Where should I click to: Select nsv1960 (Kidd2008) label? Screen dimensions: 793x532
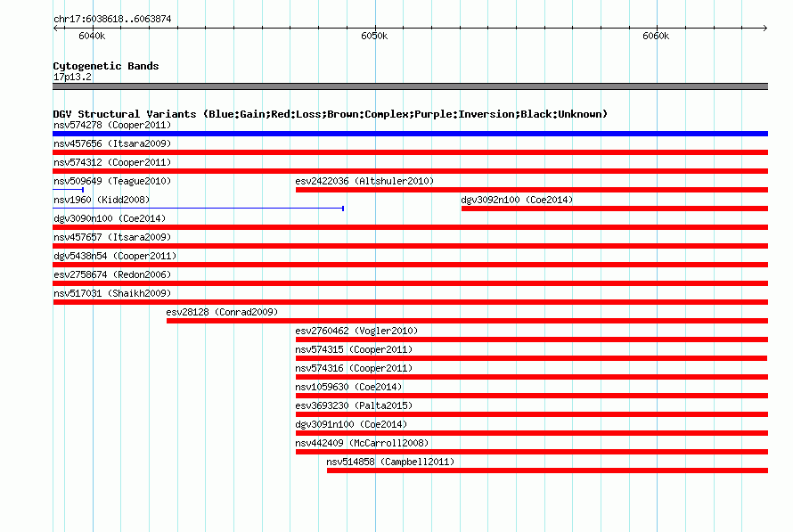click(102, 200)
